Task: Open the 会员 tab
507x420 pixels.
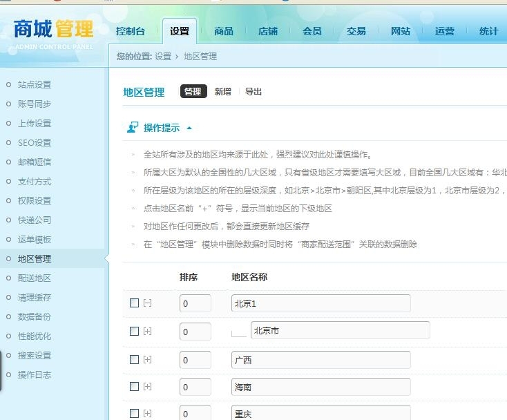Action: click(312, 31)
